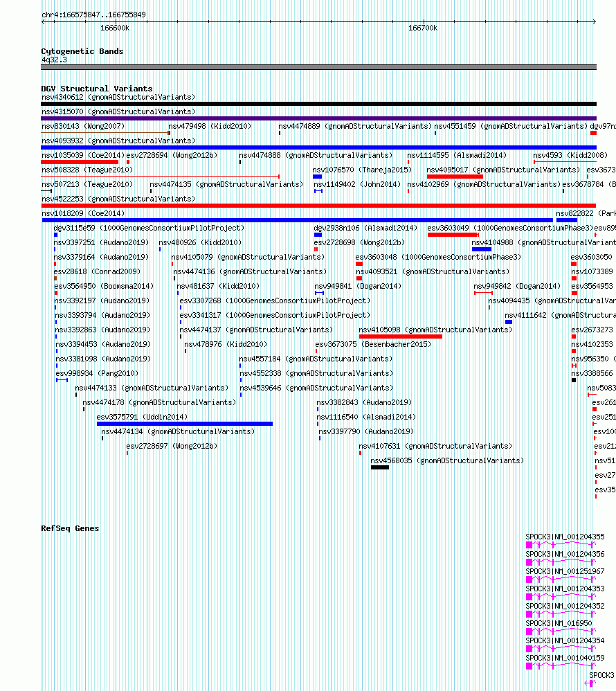Click the DGV Structural Variants track title

(97, 89)
